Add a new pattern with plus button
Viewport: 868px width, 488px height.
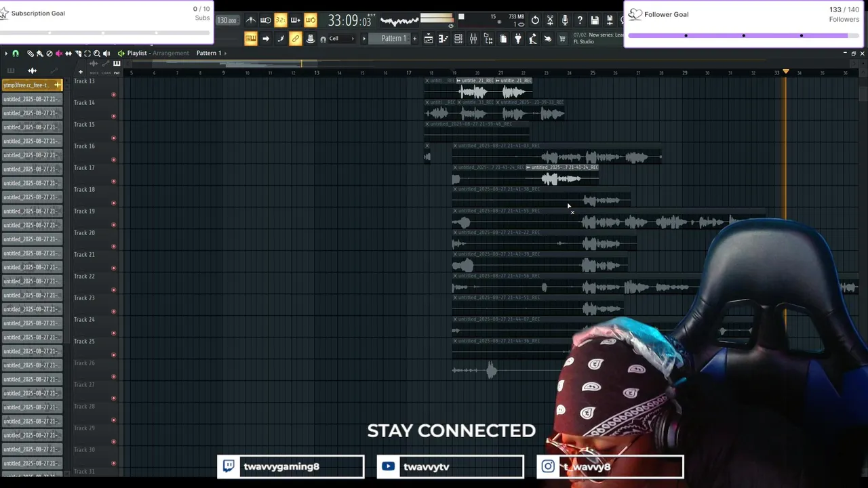pyautogui.click(x=415, y=39)
